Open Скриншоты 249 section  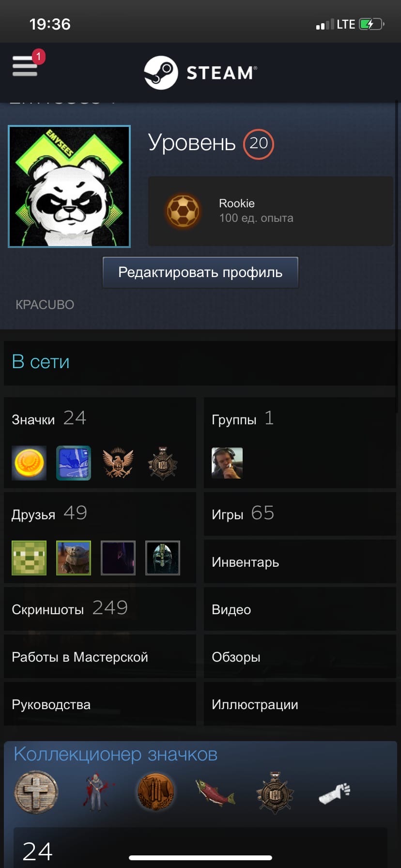(100, 609)
